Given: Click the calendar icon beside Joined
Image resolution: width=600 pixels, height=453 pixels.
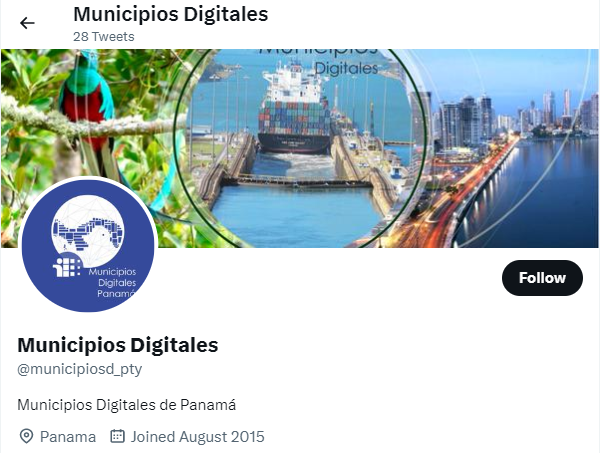Looking at the screenshot, I should (117, 436).
